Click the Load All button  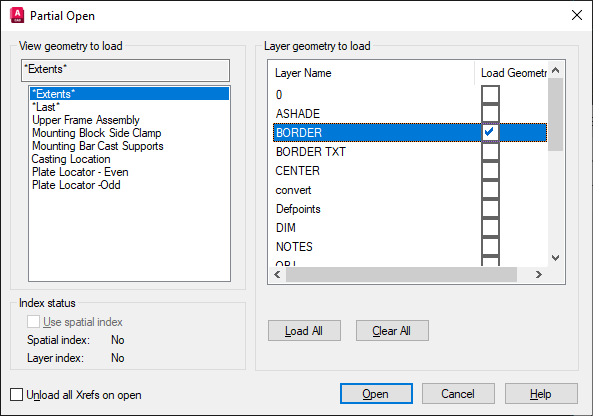tap(304, 331)
